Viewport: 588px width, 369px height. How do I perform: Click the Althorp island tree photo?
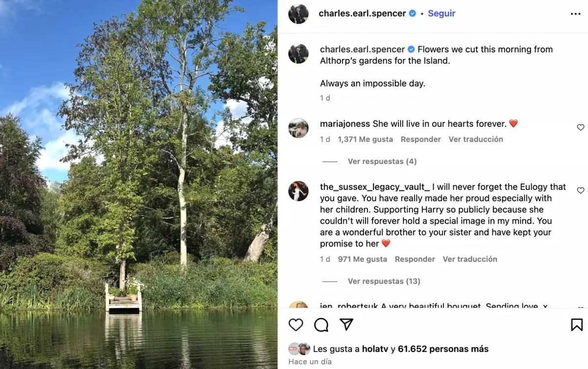point(139,184)
